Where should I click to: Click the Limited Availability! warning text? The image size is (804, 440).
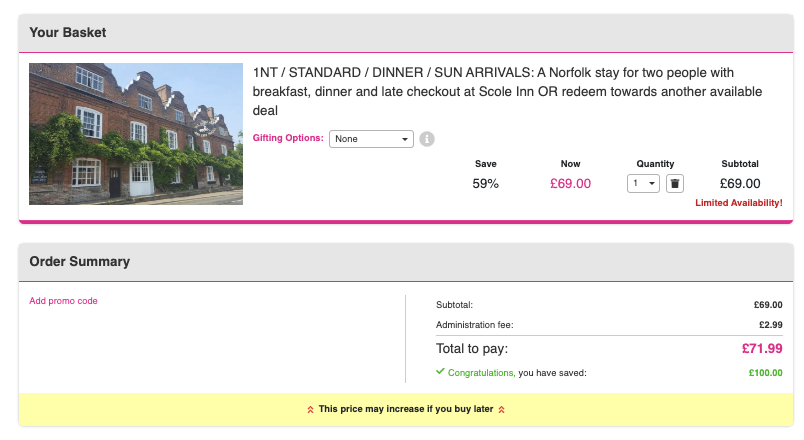point(739,203)
